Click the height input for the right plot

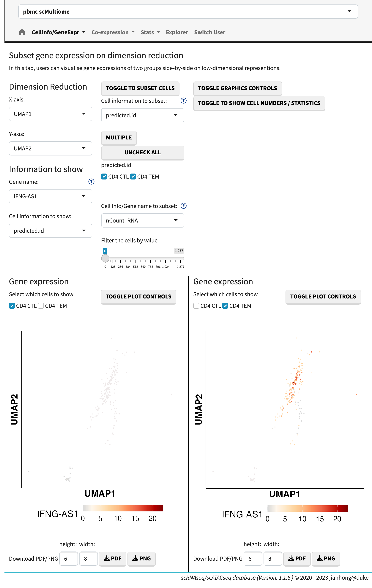pos(253,559)
